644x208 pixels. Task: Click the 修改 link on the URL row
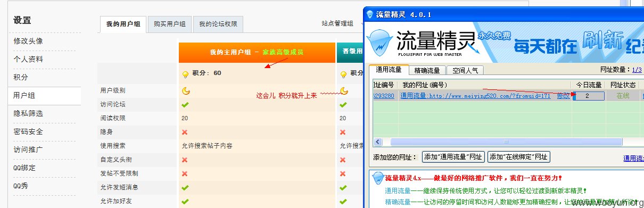tap(563, 96)
